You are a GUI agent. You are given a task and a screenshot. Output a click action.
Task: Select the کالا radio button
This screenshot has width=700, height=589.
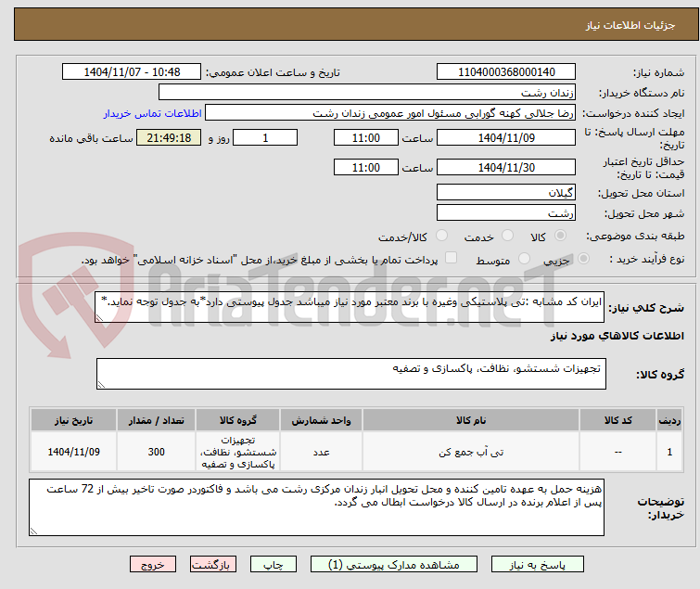tap(560, 236)
